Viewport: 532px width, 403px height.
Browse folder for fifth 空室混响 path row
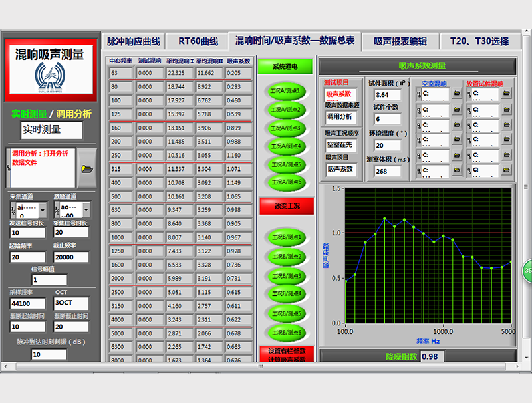click(457, 155)
